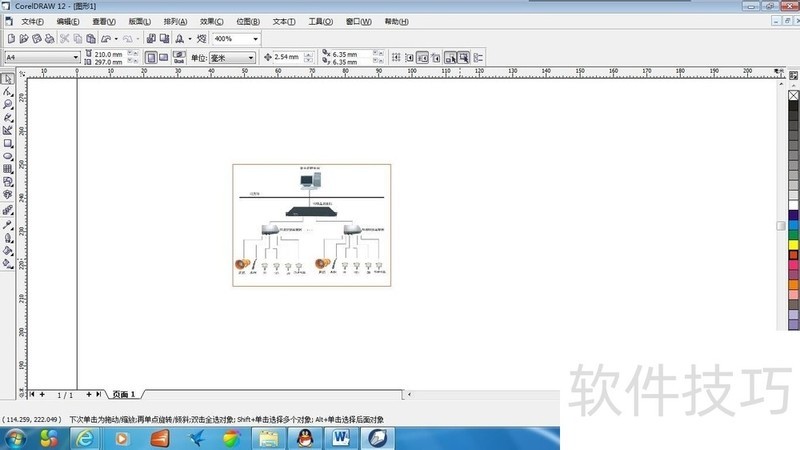Open the units dropdown showing 毫米
The image size is (800, 450).
pyautogui.click(x=250, y=58)
